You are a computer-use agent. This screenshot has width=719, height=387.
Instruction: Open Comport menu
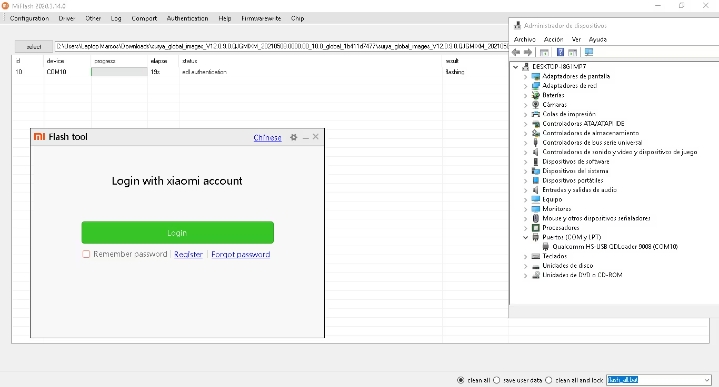(144, 18)
